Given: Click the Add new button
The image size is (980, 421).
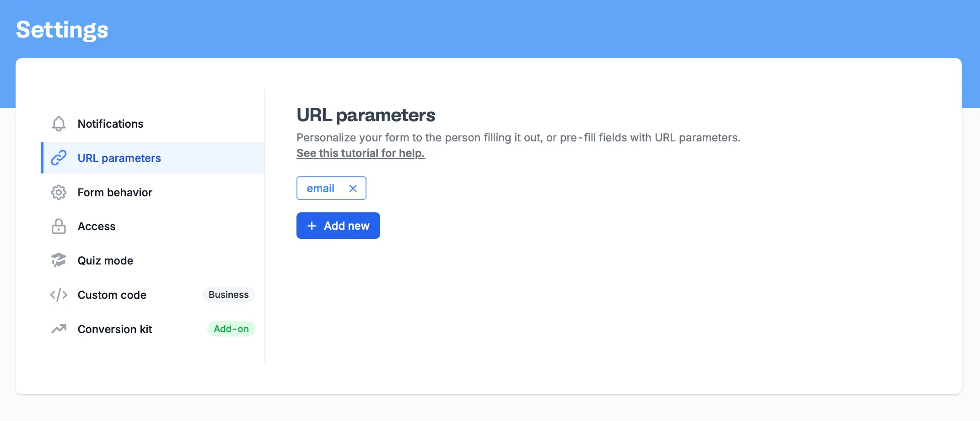Looking at the screenshot, I should tap(338, 226).
